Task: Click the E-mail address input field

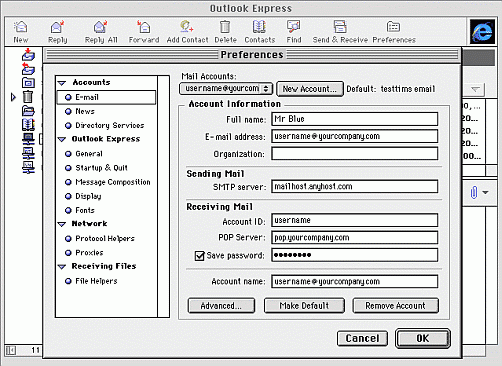Action: (x=354, y=136)
